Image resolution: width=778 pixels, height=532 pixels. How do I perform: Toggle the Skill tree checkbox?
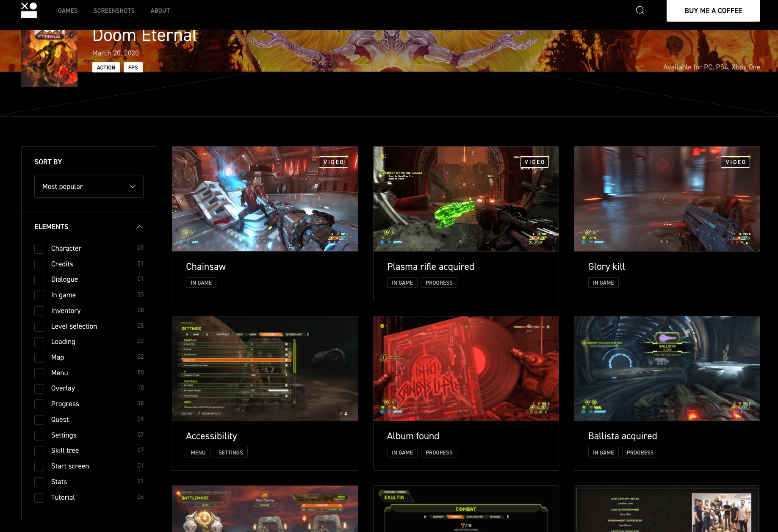click(x=39, y=451)
